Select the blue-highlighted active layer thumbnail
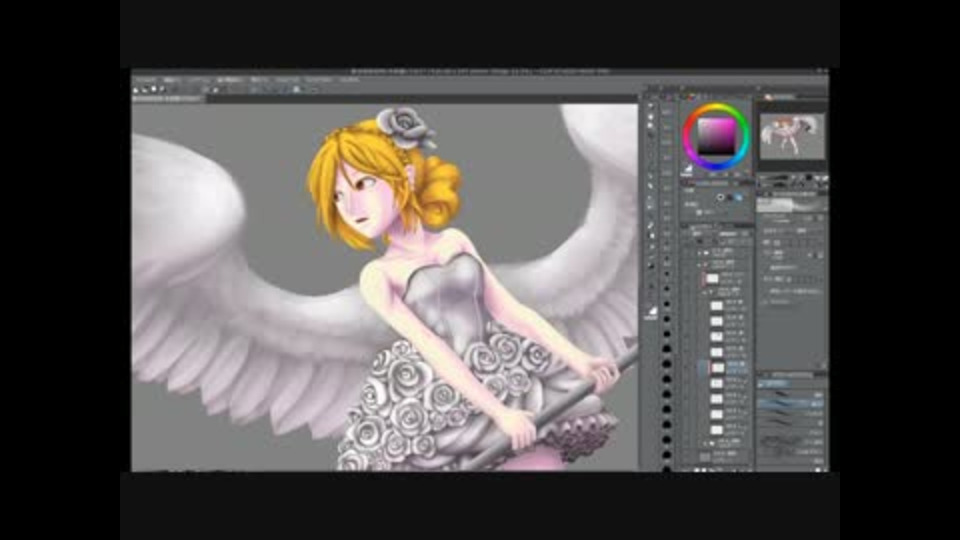Screen dimensions: 960x540 (x=717, y=368)
